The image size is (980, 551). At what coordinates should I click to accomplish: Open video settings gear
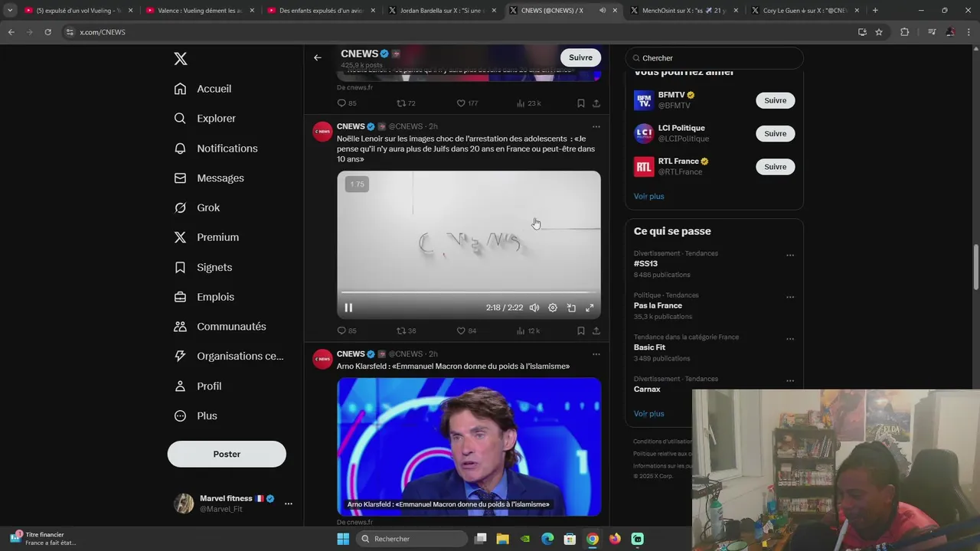click(553, 308)
